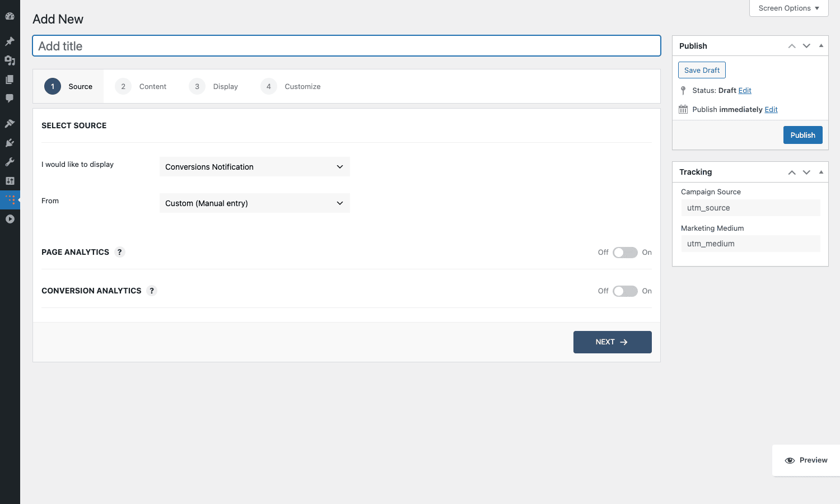Open the Media library sidebar icon

(10, 60)
